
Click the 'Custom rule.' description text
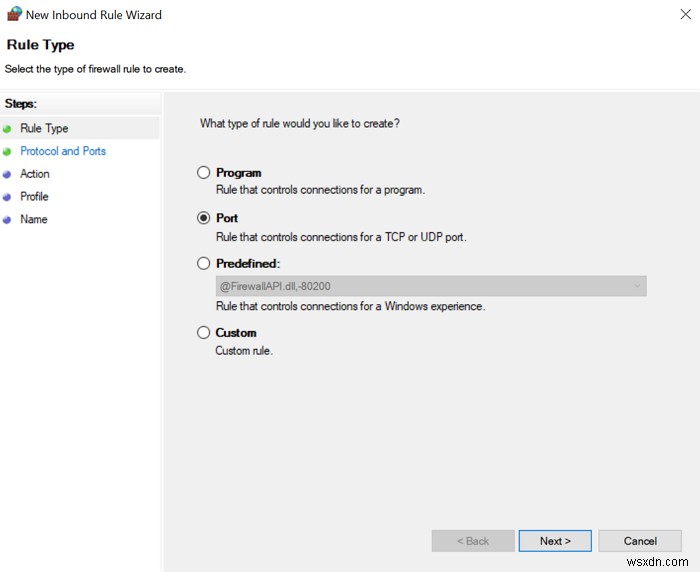pyautogui.click(x=244, y=351)
